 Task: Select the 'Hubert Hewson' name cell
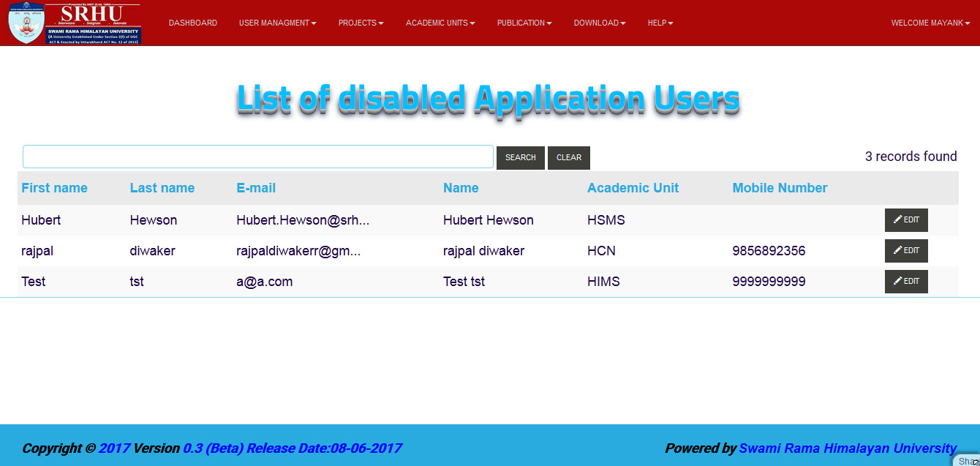[x=489, y=220]
